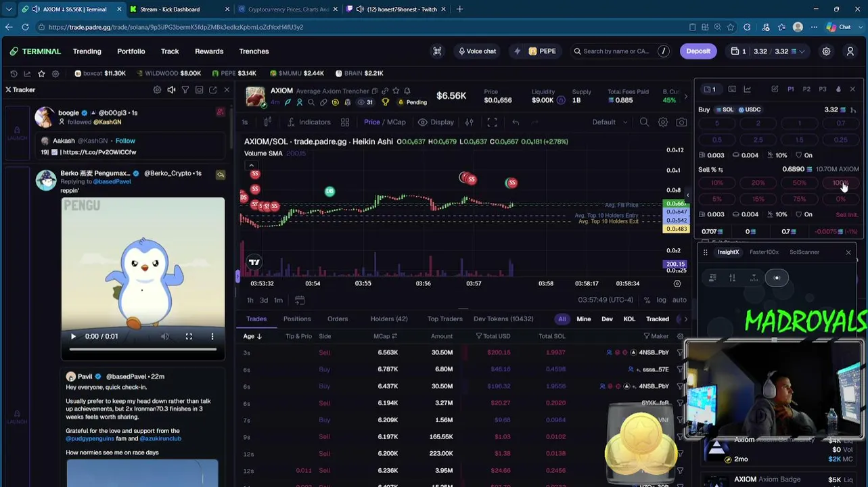Open the X Tracker filter funnel
This screenshot has width=868, height=487.
(x=185, y=89)
